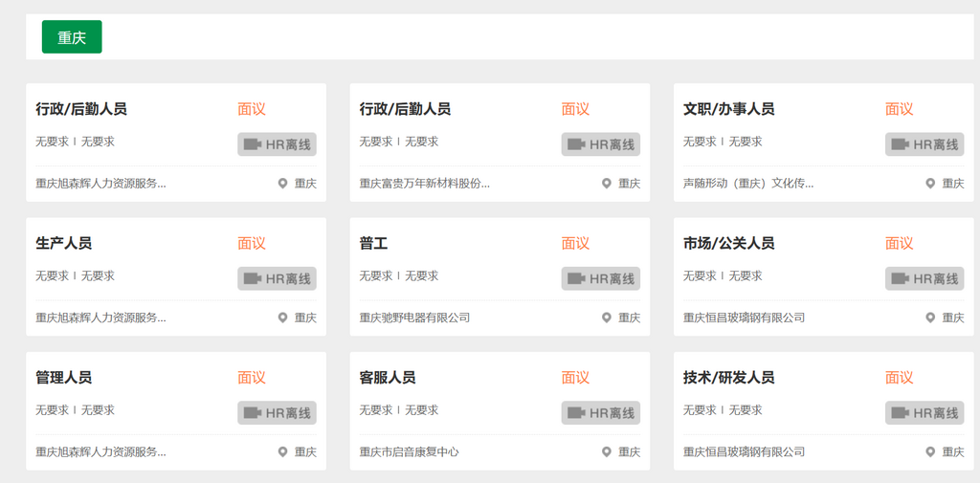Visit 重庆富贵万年新材料股份 company link
This screenshot has height=483, width=980.
(424, 184)
